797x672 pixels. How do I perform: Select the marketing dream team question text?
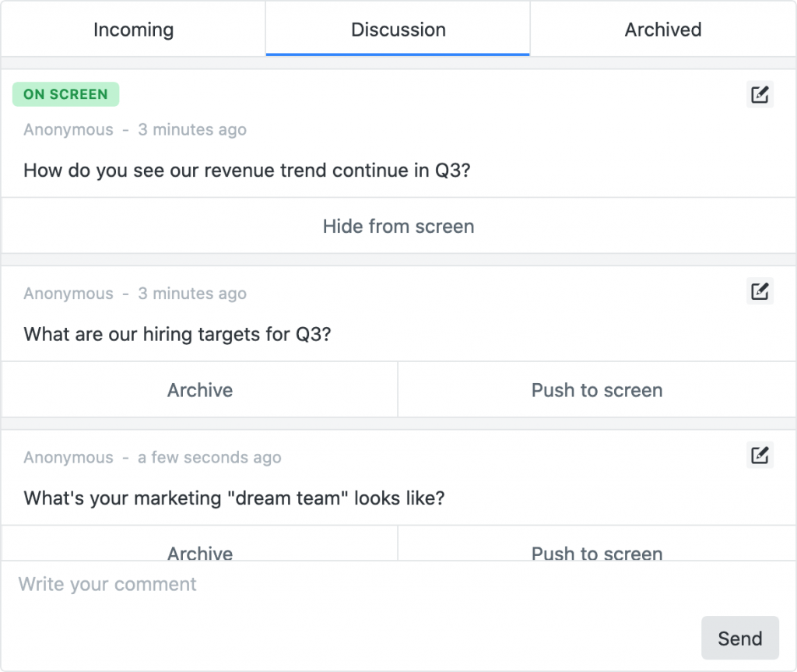coord(233,498)
